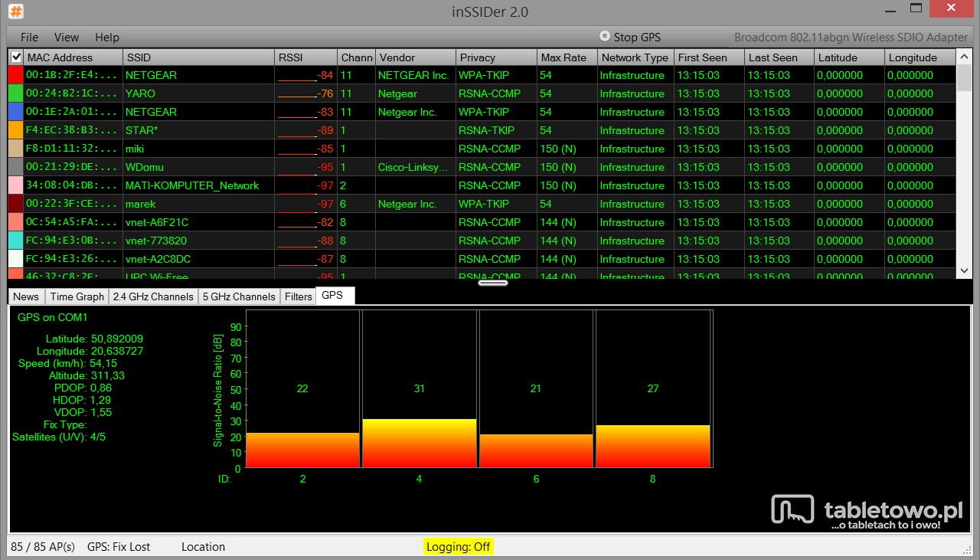Image resolution: width=980 pixels, height=560 pixels.
Task: Click turquoise swatch of vnet-773820 row
Action: point(15,241)
